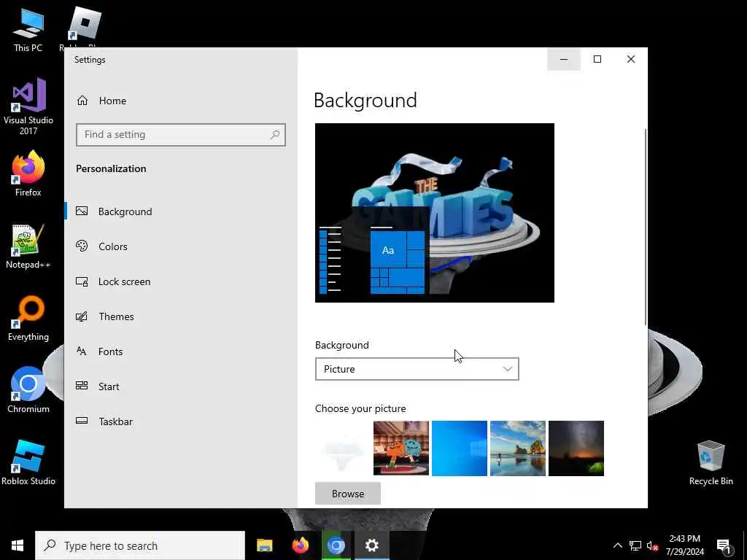Select the Roblox Studio desktop shortcut

tap(28, 463)
